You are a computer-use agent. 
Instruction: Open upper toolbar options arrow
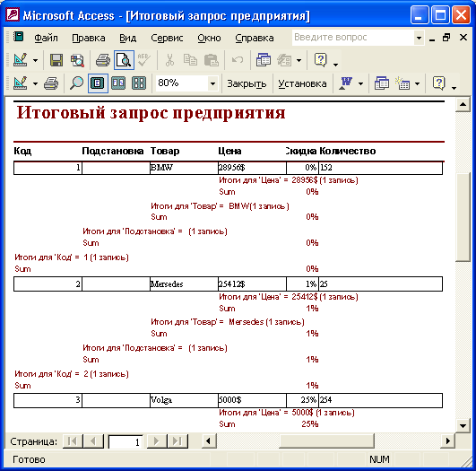[x=335, y=64]
